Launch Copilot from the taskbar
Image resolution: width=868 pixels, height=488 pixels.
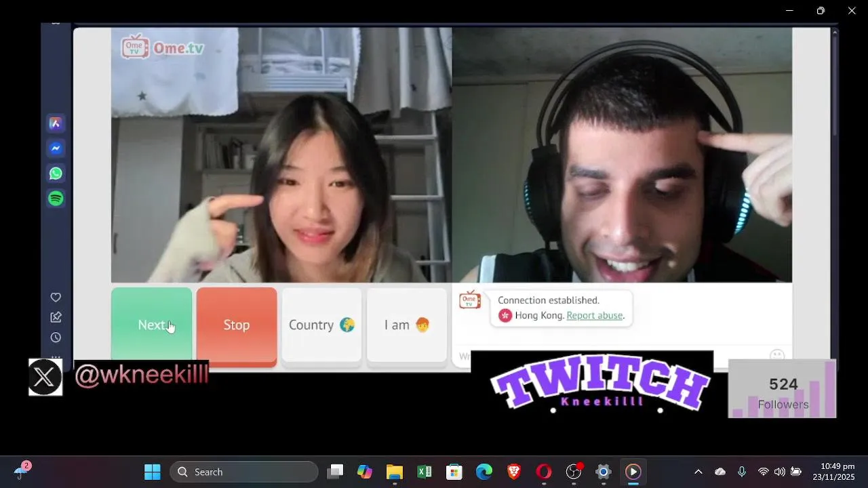pos(365,472)
